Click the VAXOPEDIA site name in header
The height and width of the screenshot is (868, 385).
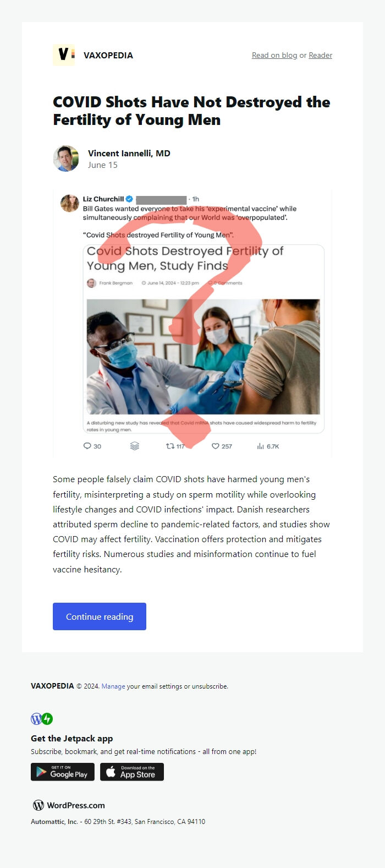(x=108, y=55)
